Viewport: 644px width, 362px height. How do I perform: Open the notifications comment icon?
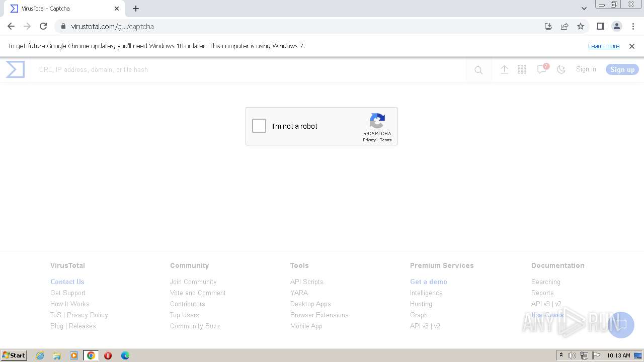(x=542, y=69)
